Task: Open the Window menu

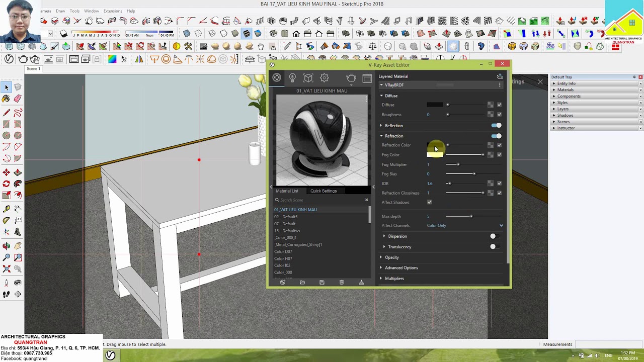Action: (92, 11)
